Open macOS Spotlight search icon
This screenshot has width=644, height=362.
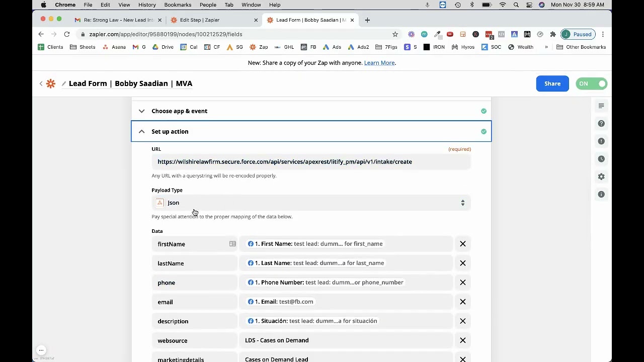[x=516, y=5]
